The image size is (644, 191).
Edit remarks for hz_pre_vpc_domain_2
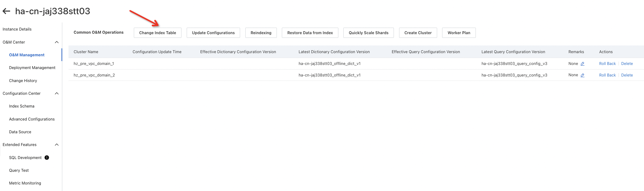[x=582, y=75]
